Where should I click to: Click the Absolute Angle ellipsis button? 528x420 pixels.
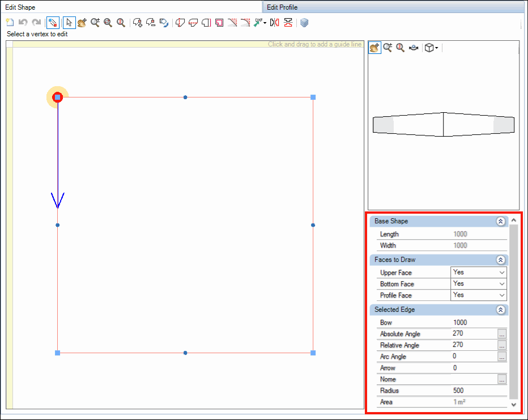click(x=502, y=334)
